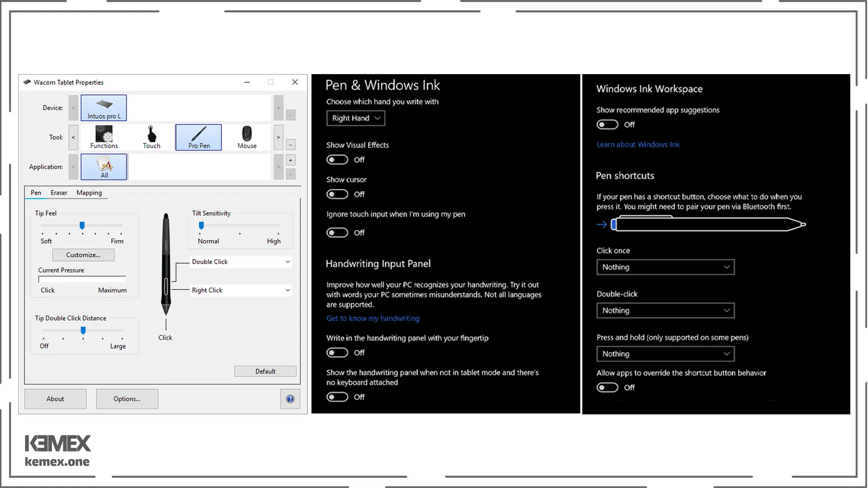Toggle Ignore touch input when using pen

(x=337, y=233)
